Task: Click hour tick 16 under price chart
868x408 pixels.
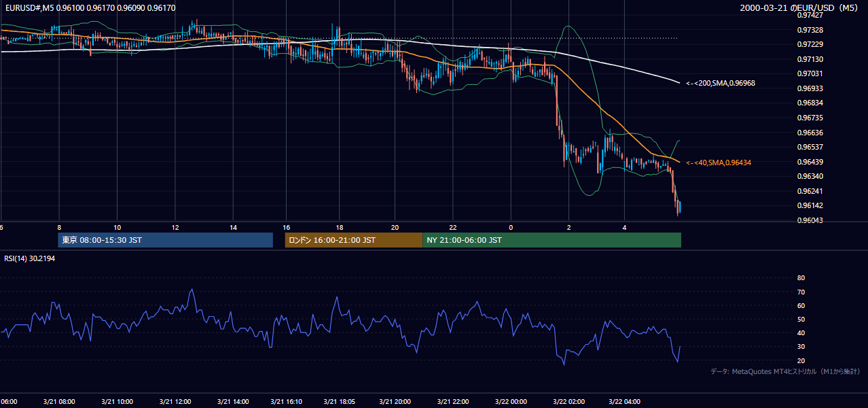Action: [286, 227]
